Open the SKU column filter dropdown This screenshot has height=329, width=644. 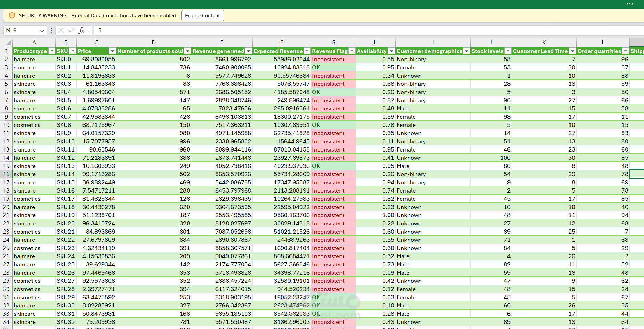73,51
